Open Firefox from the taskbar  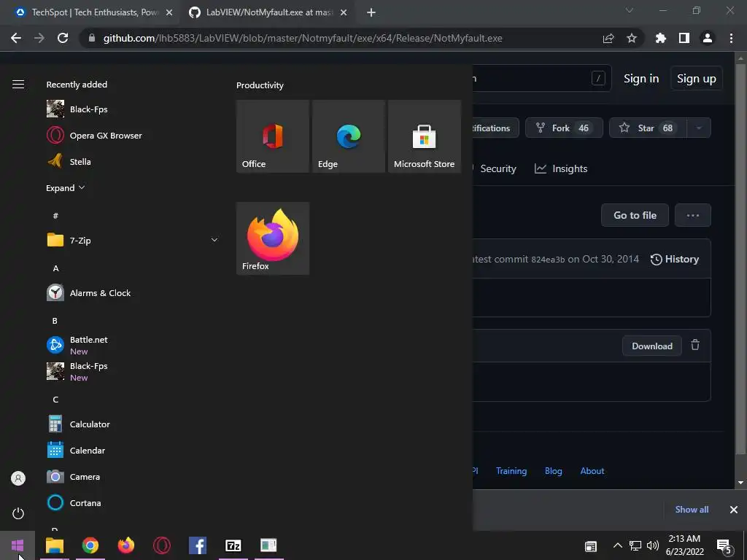[x=125, y=545]
